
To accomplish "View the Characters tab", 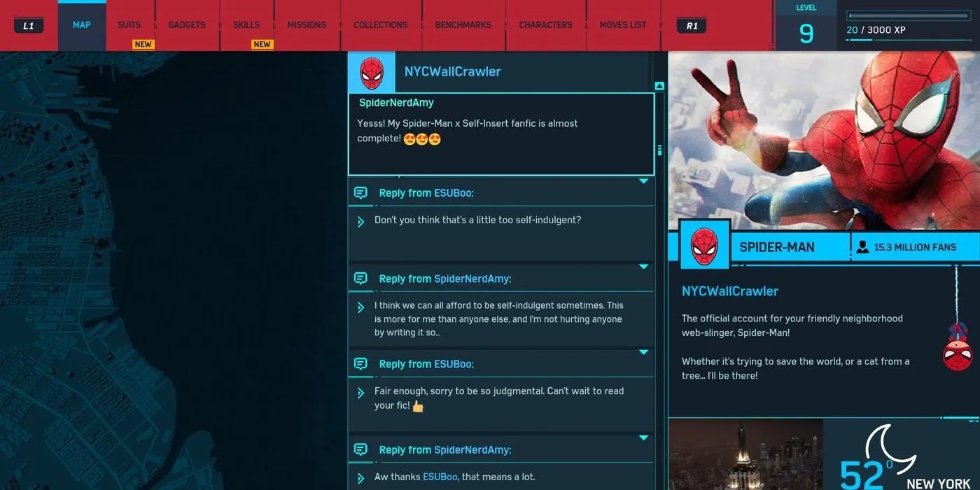I will point(545,25).
